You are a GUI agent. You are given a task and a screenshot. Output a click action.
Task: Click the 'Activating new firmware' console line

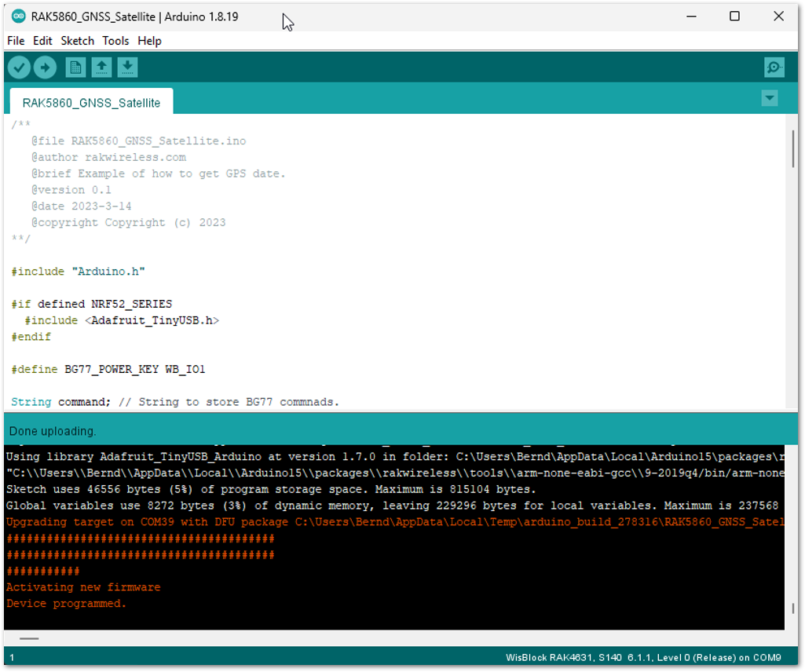click(x=83, y=587)
